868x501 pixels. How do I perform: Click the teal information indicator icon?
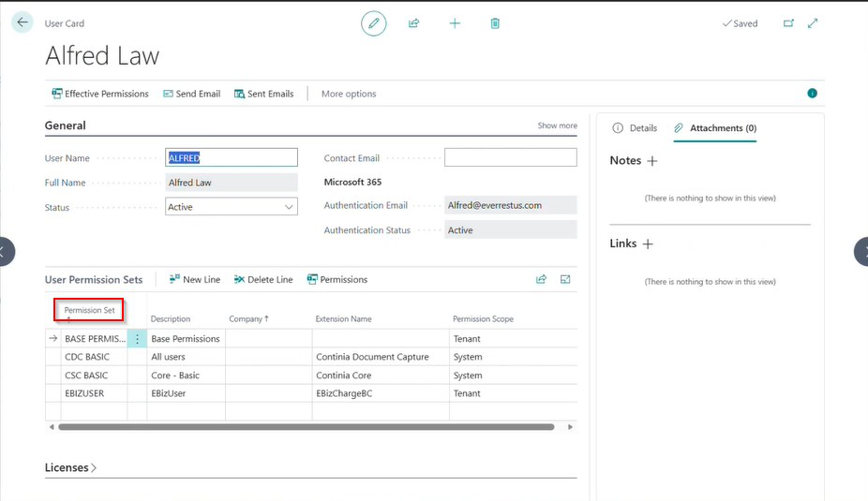point(812,94)
